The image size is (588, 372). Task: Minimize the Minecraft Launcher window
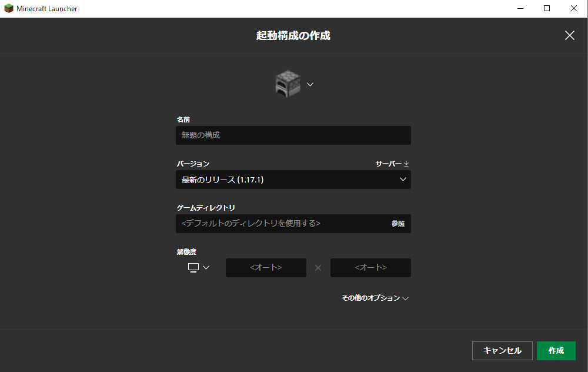click(520, 8)
